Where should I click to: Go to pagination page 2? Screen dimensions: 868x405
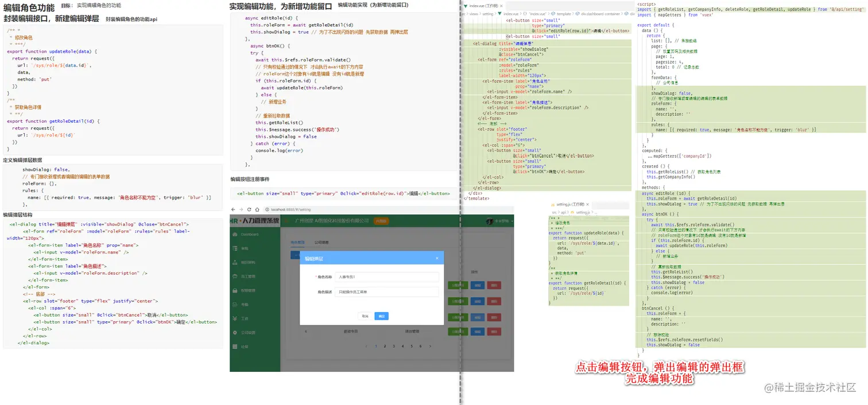point(385,346)
